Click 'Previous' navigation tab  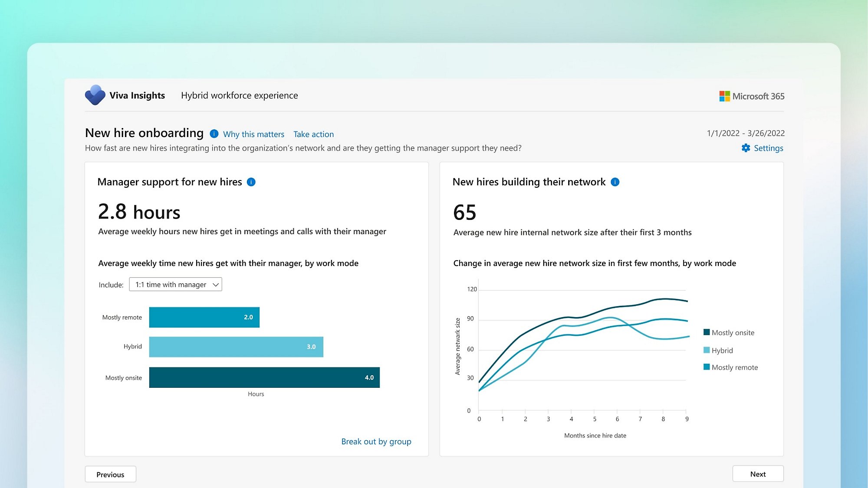coord(110,474)
